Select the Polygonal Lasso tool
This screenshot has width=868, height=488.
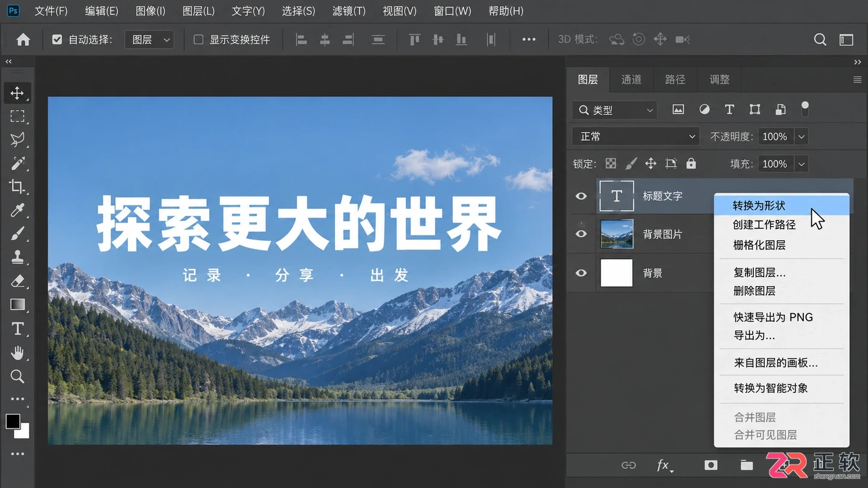pyautogui.click(x=17, y=140)
